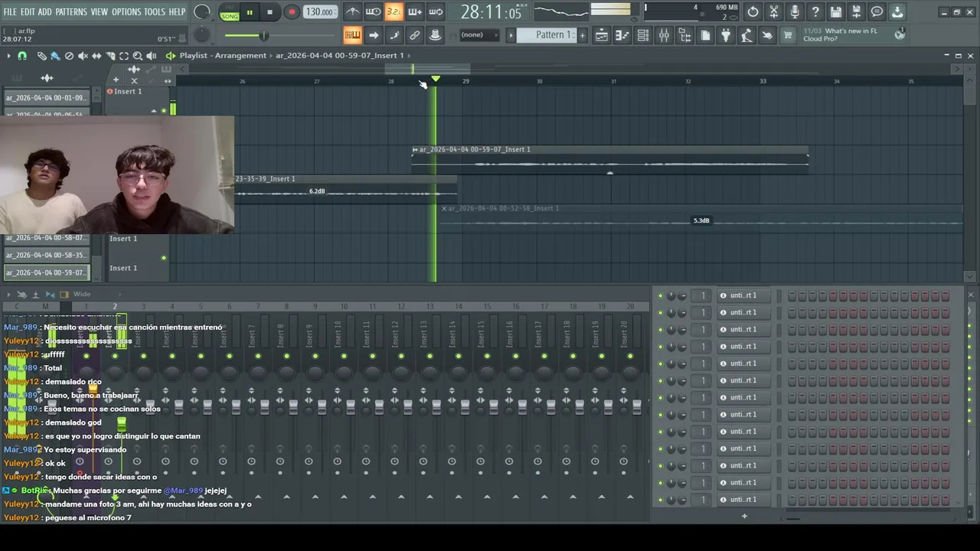Click the master volume knob near HELP
This screenshot has width=980, height=551.
[202, 12]
